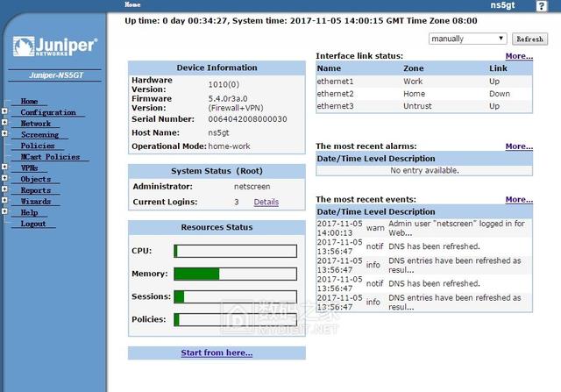Expand the Wizards menu tree

[4, 200]
